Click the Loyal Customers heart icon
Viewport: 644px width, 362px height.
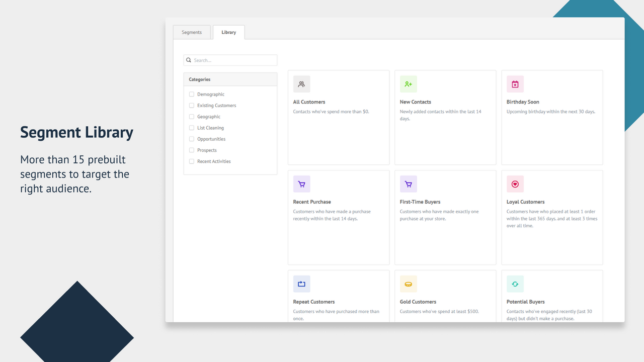pos(515,184)
